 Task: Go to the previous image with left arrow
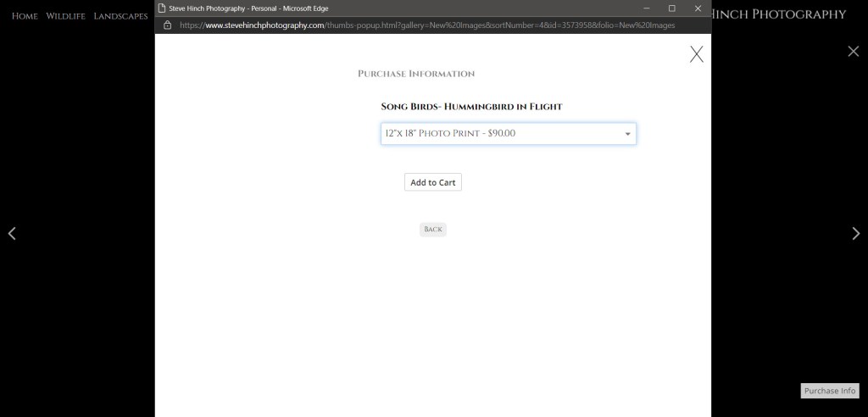tap(12, 234)
